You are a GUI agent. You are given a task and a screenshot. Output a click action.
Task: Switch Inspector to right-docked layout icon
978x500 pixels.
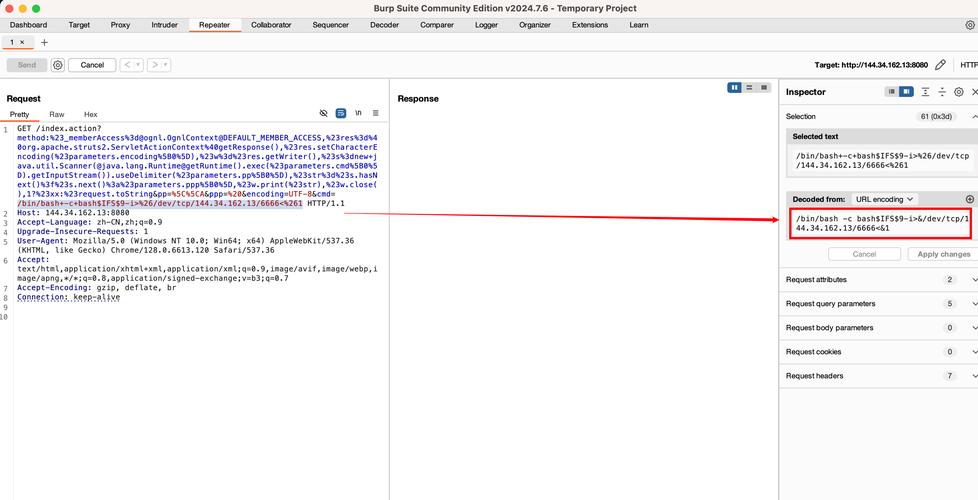(x=906, y=92)
